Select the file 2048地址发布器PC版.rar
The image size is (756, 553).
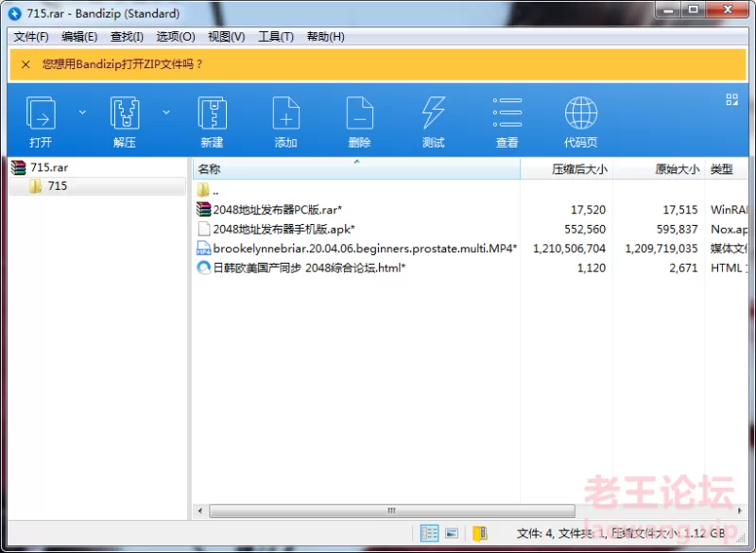(277, 210)
